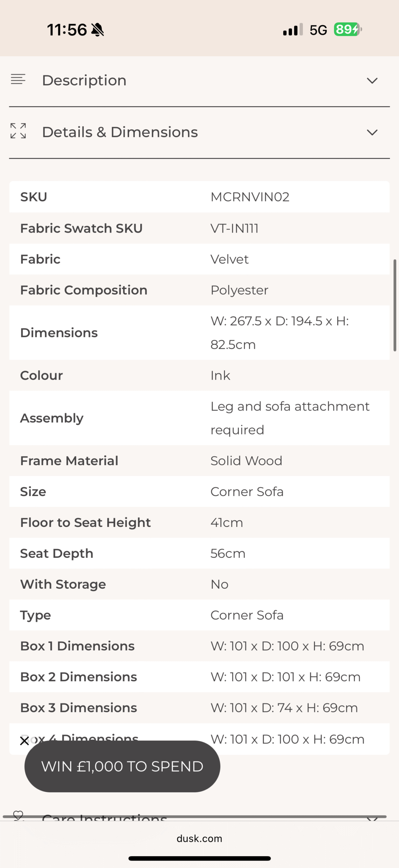Select the Details & Dimensions heading
Image resolution: width=399 pixels, height=868 pixels.
click(120, 132)
